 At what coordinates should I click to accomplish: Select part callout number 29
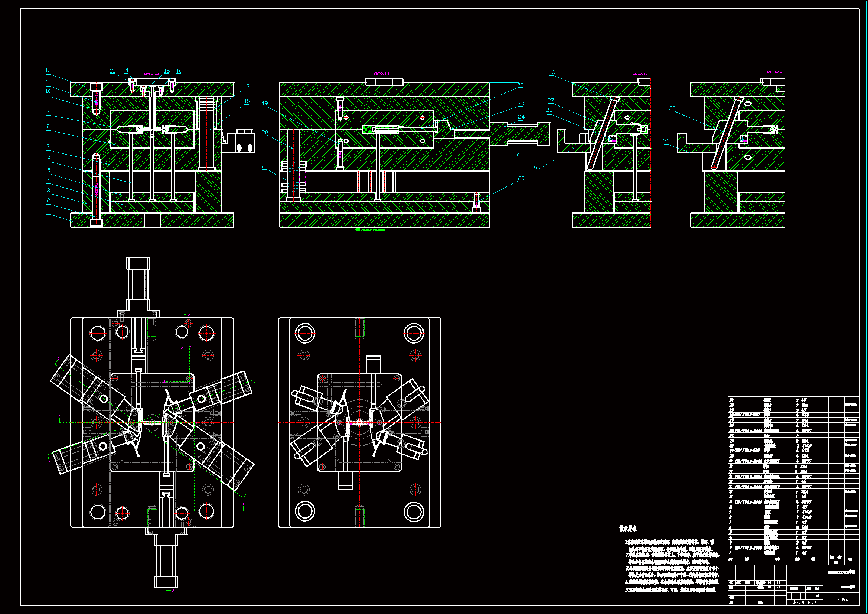533,168
